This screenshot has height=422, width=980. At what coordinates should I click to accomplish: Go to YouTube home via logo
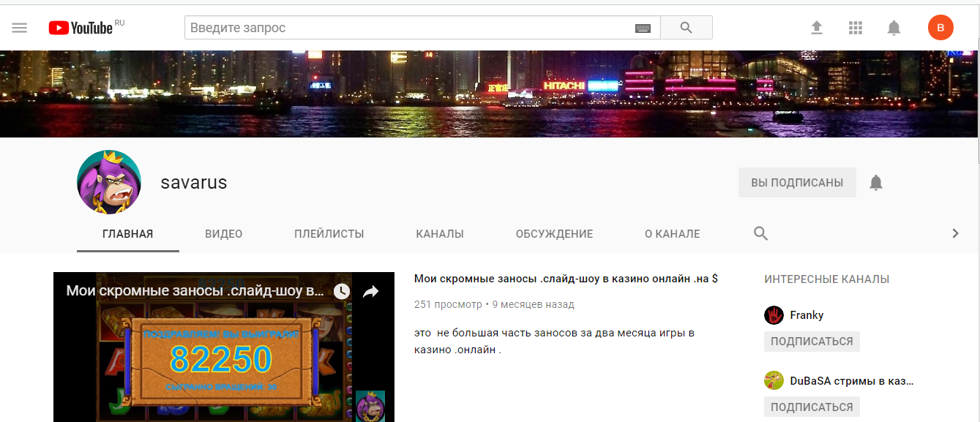(x=81, y=28)
